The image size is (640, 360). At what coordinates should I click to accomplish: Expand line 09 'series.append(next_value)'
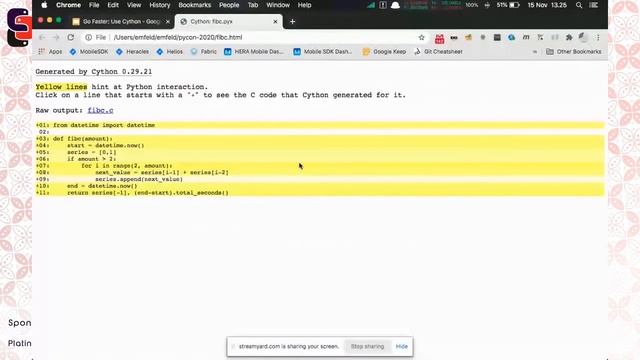320,179
